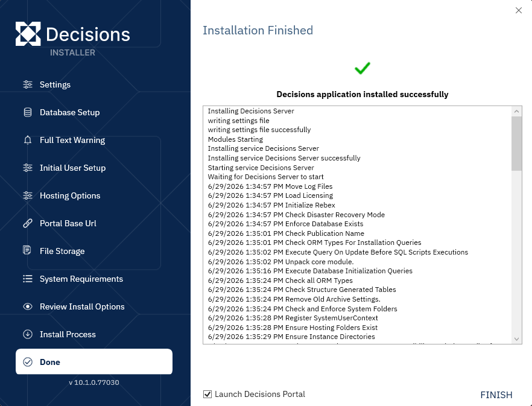This screenshot has height=406, width=532.
Task: Click the log scroll up arrow
Action: pos(516,112)
